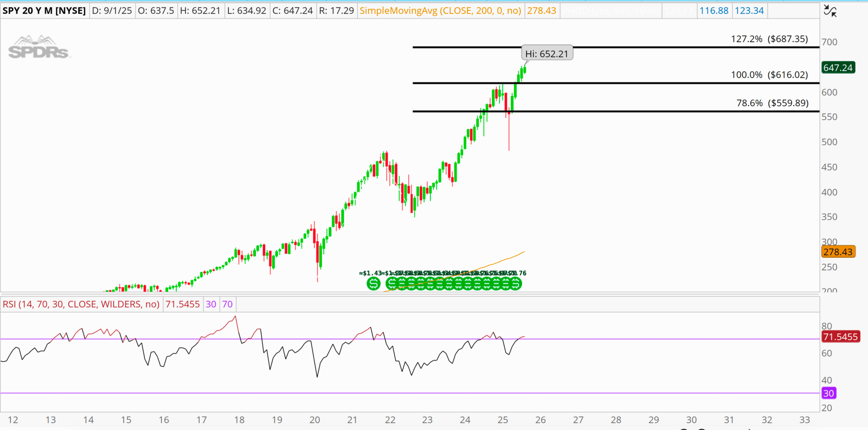Click the faded PHOD (yes, 930, 1600) study label
The height and width of the screenshot is (430, 868).
pos(610,10)
